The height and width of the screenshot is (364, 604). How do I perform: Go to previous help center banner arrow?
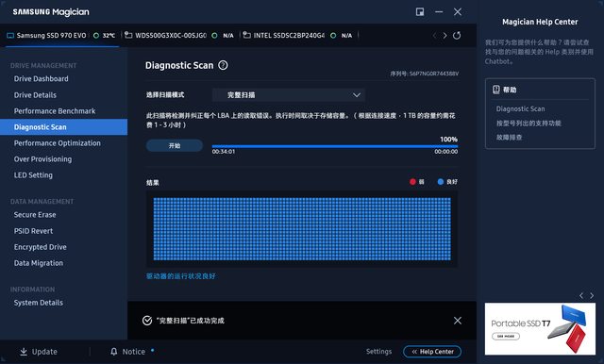point(581,295)
